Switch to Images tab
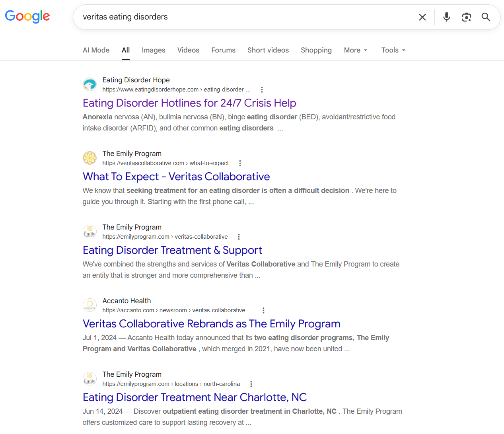This screenshot has width=504, height=434. coord(154,50)
